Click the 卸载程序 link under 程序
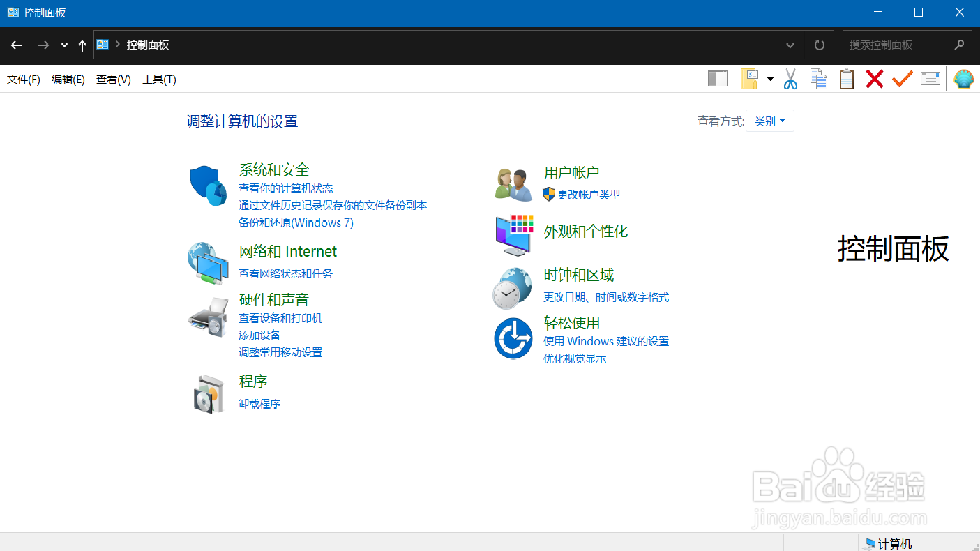Screen dimensions: 980x551 (x=259, y=403)
